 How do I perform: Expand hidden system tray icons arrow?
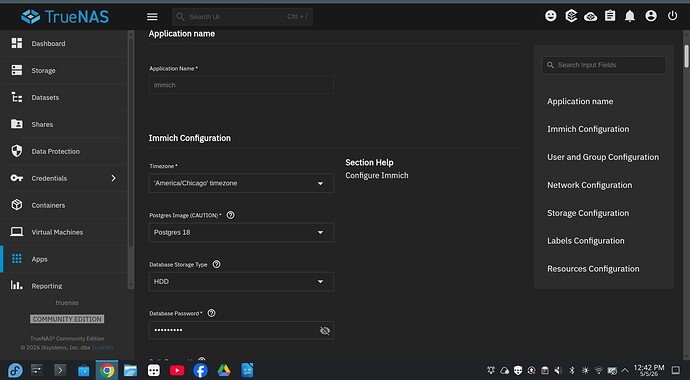click(x=624, y=370)
